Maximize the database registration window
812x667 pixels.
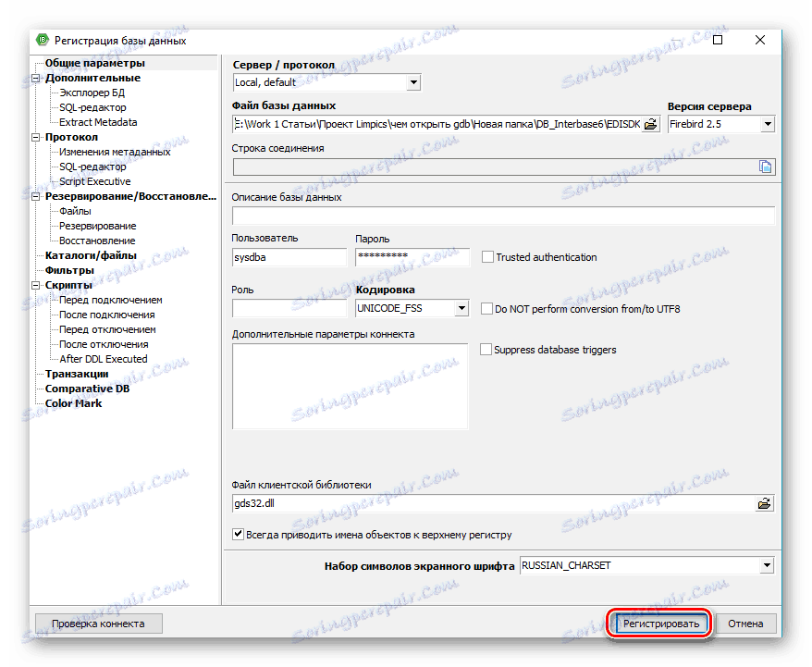point(718,40)
